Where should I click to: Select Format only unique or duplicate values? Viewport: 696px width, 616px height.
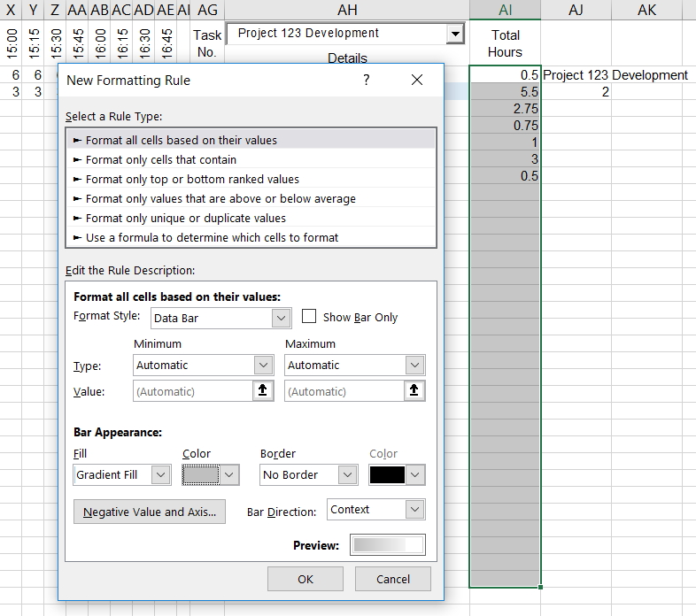point(251,219)
